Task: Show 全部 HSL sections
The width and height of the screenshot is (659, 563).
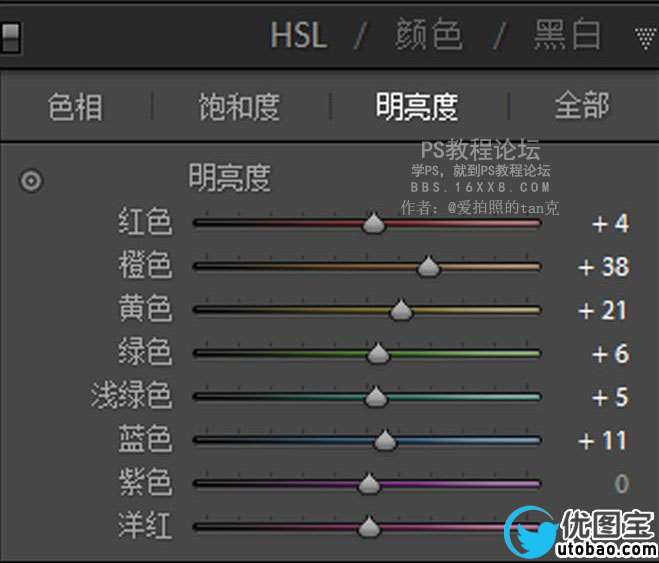Action: coord(582,106)
